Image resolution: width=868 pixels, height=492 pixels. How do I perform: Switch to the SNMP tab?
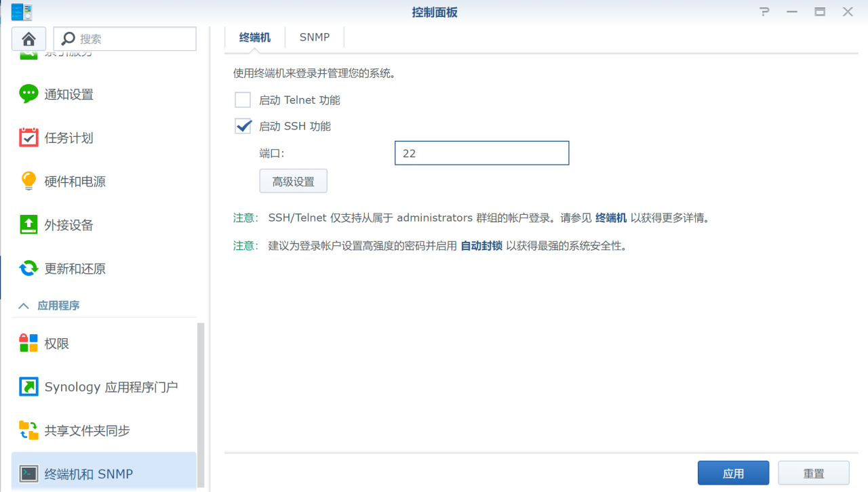314,37
